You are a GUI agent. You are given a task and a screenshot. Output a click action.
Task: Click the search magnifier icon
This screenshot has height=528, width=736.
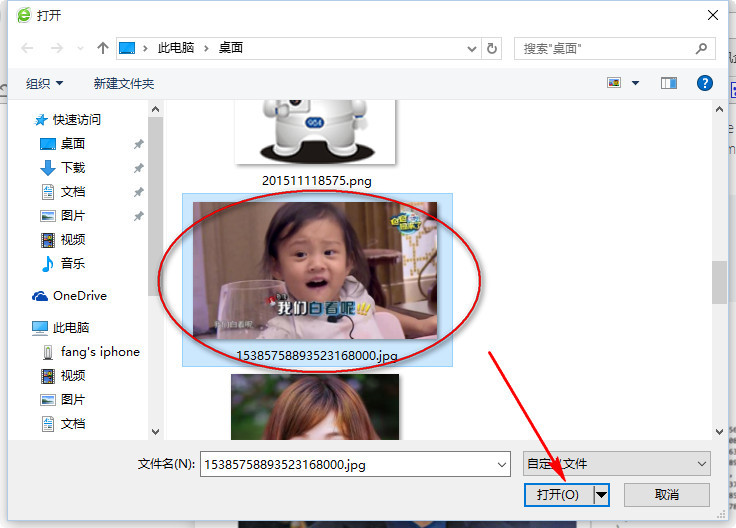(701, 48)
